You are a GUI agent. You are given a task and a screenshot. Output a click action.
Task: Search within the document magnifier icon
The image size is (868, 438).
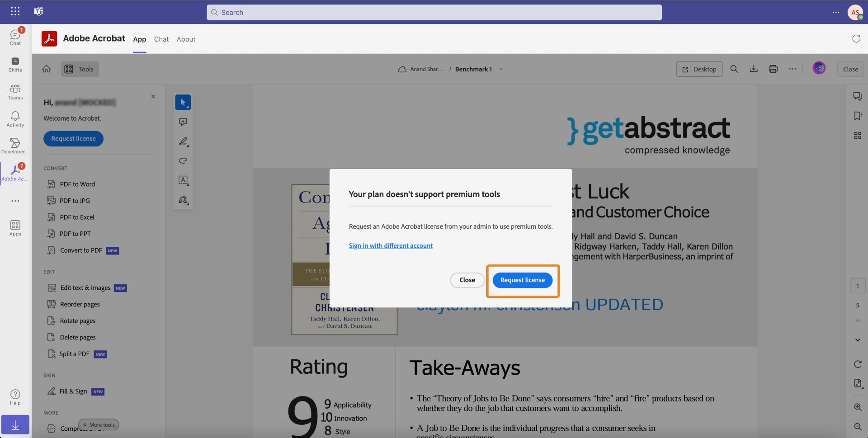tap(734, 69)
